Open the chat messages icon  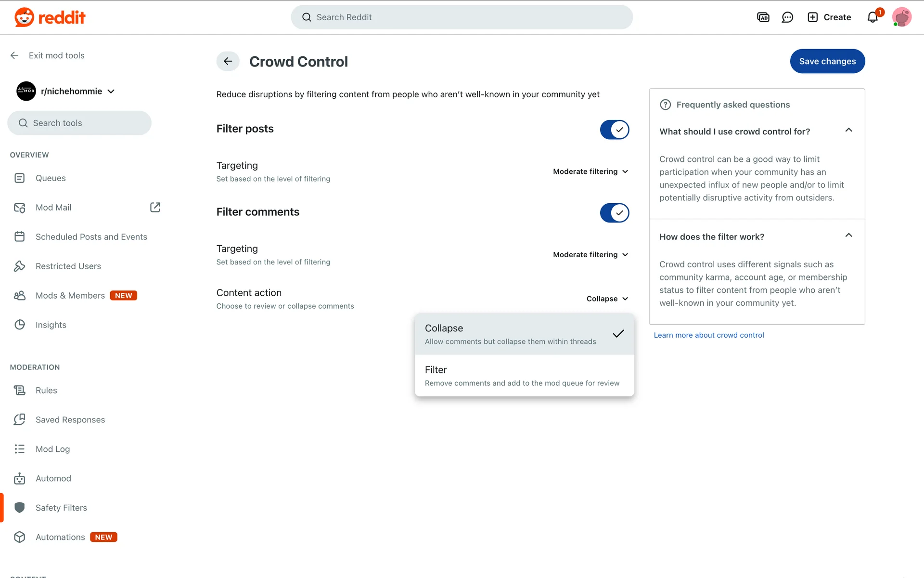pyautogui.click(x=787, y=17)
